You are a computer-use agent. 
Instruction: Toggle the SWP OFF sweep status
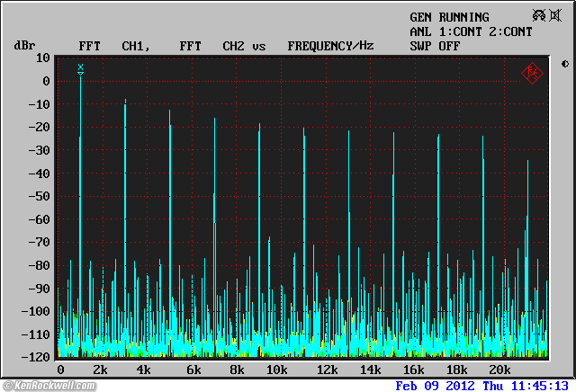tap(435, 45)
